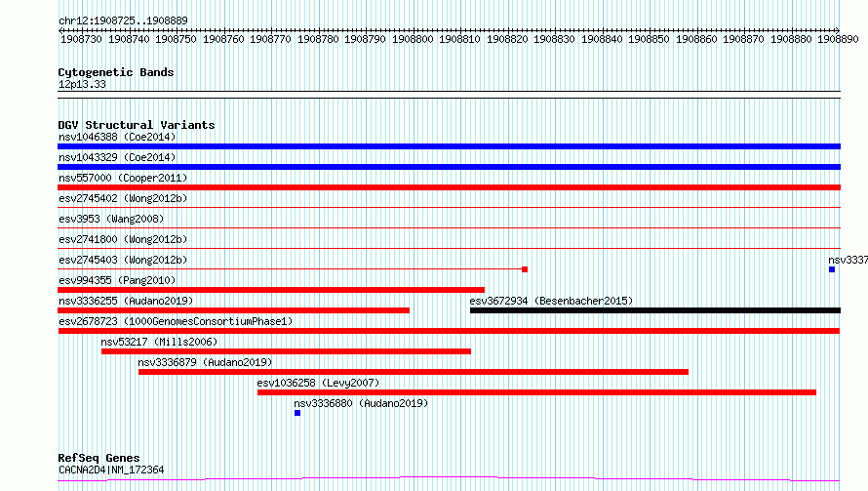Screen dimensions: 868x491
Task: Click the chr12:1908725..1908889 region label
Action: tap(123, 20)
